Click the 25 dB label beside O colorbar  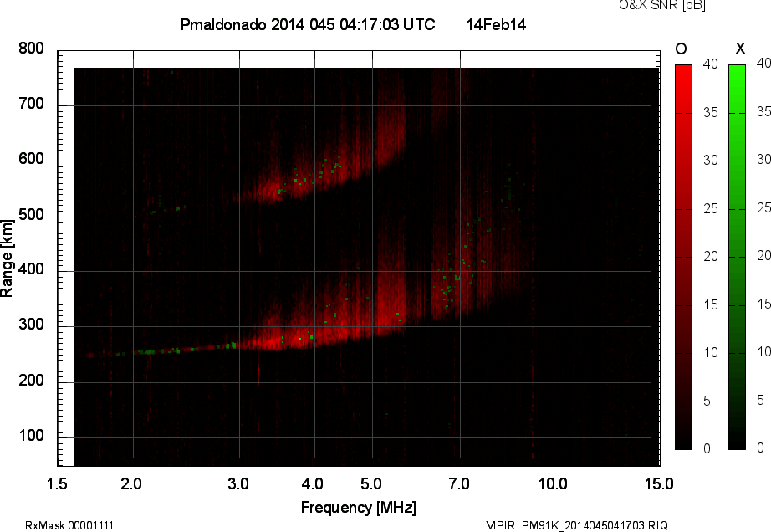710,208
